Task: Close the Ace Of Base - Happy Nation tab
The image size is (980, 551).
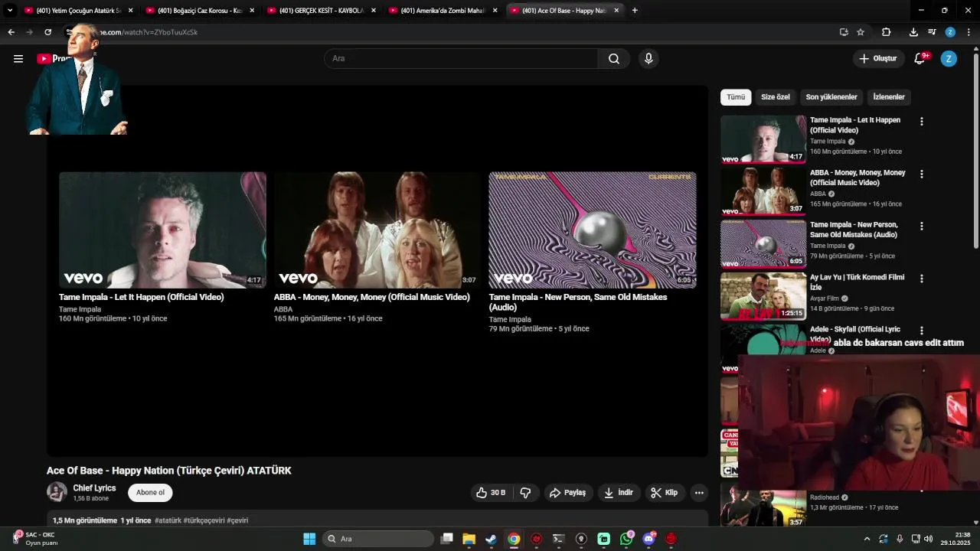Action: pos(616,11)
